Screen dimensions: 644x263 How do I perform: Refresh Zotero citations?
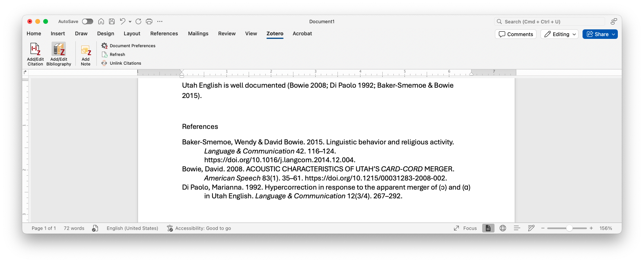pos(117,55)
